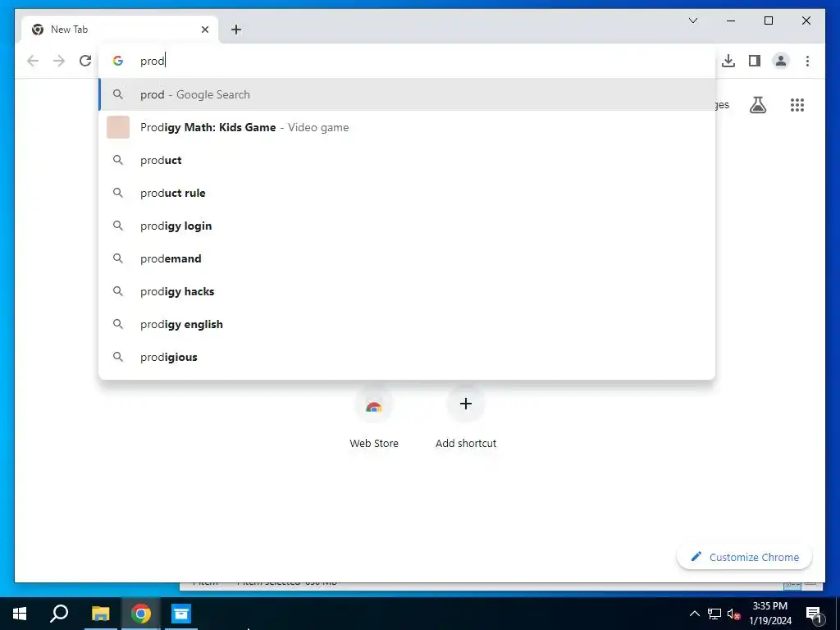
Task: Open the Search Labs flask icon
Action: pyautogui.click(x=757, y=105)
